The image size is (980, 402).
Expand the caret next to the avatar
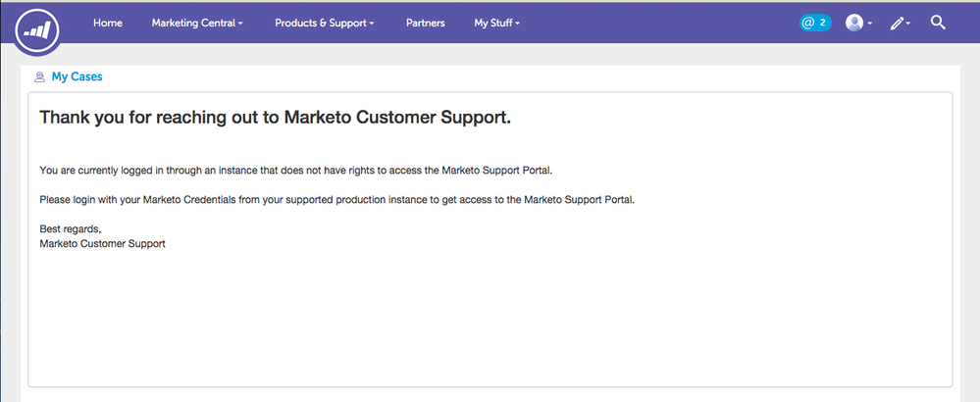[x=870, y=24]
